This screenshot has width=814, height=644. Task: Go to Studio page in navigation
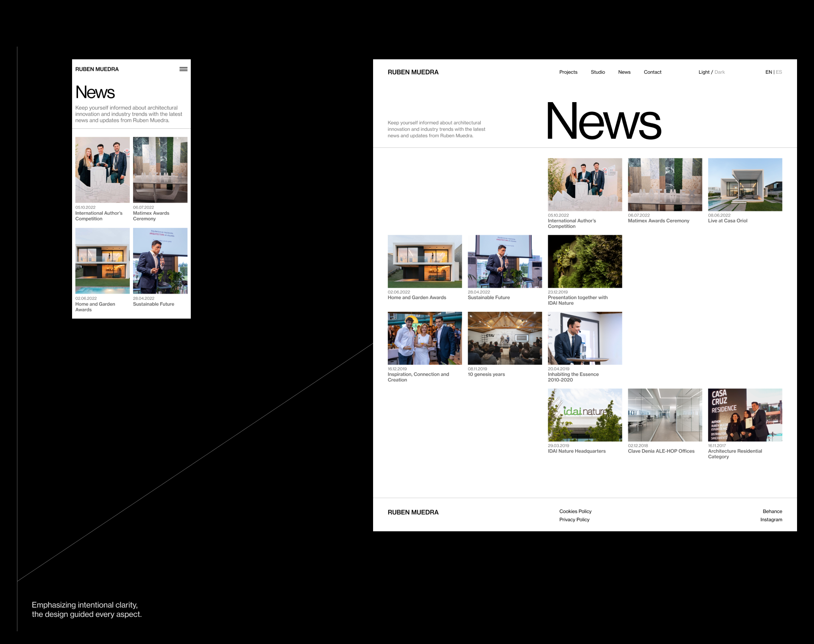(598, 72)
